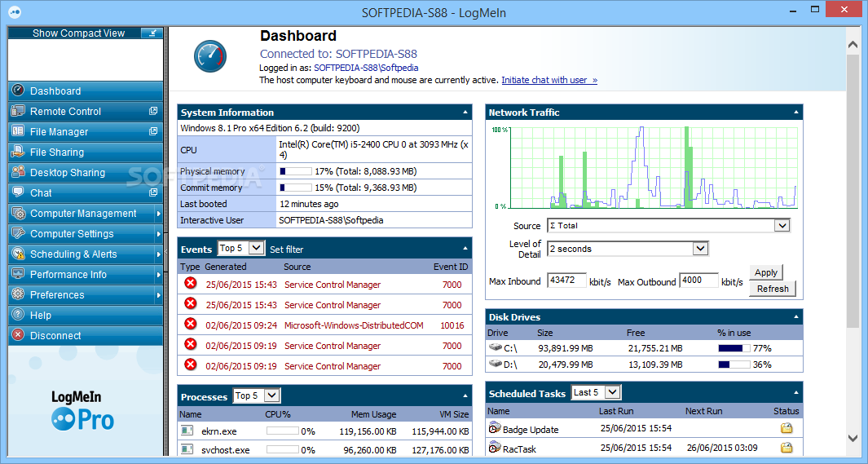The height and width of the screenshot is (464, 868).
Task: Click the File Sharing icon
Action: point(18,151)
